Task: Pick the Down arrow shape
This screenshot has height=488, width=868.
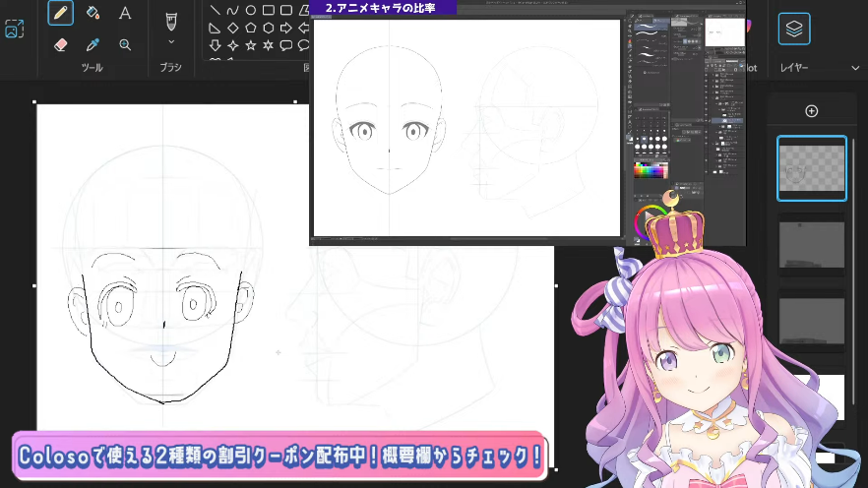Action: tap(215, 45)
